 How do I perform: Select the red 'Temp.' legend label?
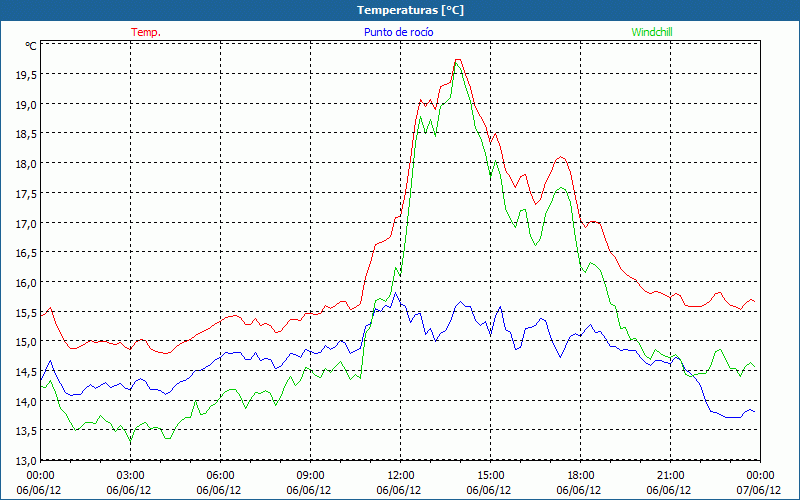pyautogui.click(x=146, y=32)
